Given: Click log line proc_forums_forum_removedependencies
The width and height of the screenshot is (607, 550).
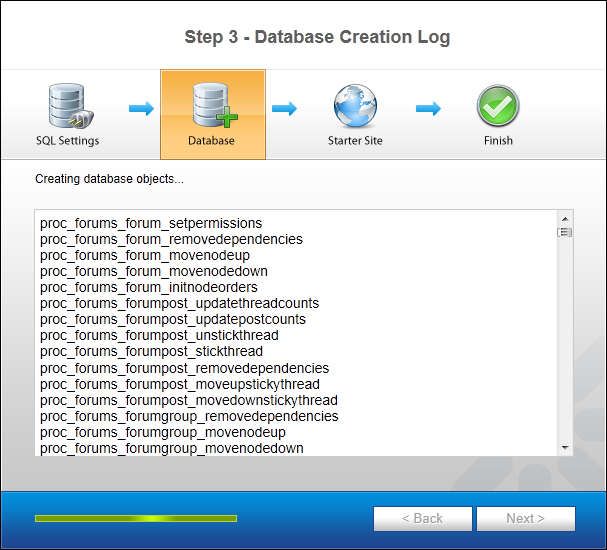Looking at the screenshot, I should pos(171,239).
